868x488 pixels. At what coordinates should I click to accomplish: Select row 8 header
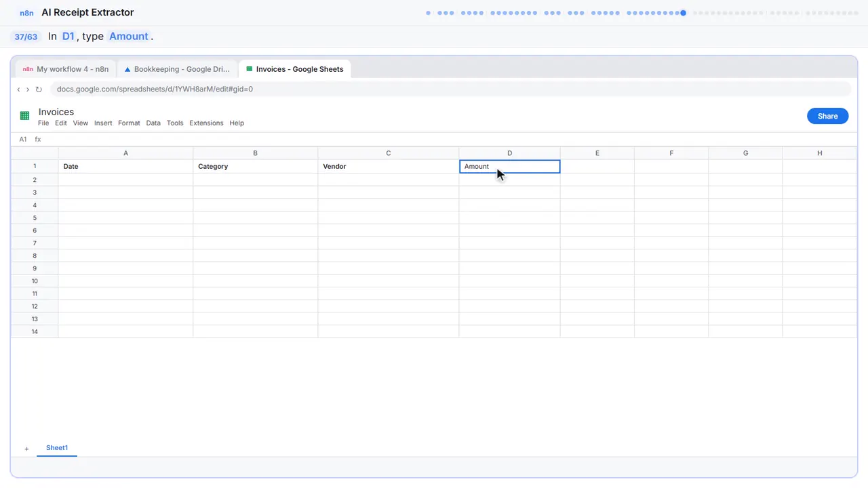pyautogui.click(x=35, y=256)
